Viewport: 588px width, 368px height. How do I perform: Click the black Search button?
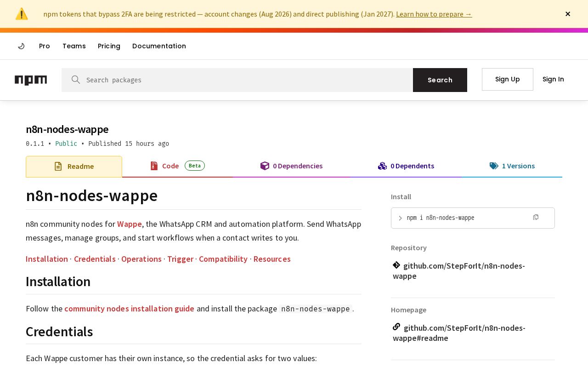[x=440, y=80]
